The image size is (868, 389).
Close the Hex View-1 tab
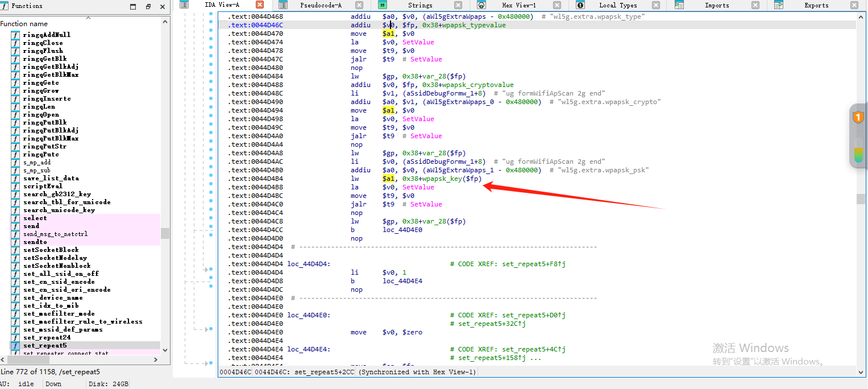point(557,5)
